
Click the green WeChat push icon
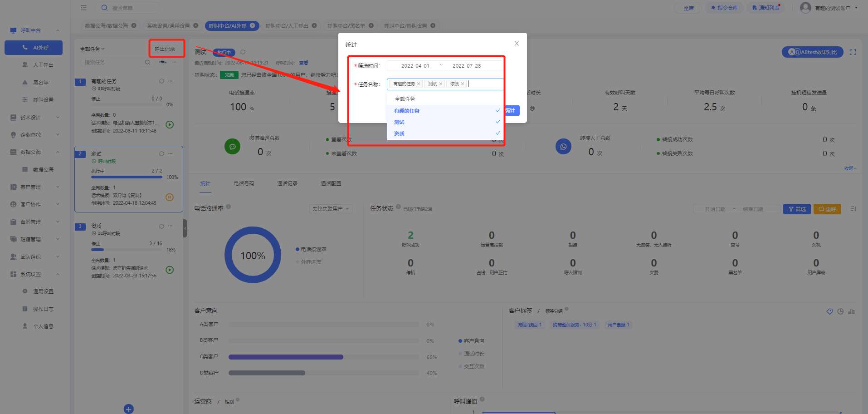tap(233, 147)
